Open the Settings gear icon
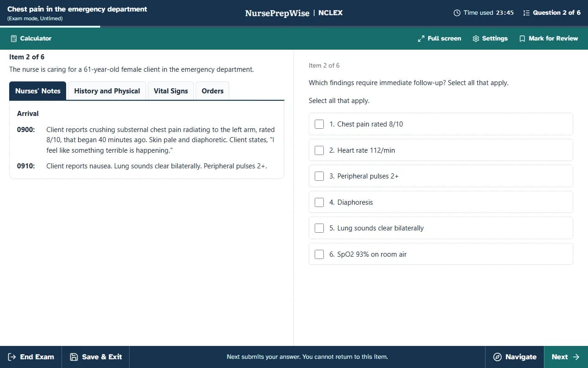The image size is (588, 368). 476,39
